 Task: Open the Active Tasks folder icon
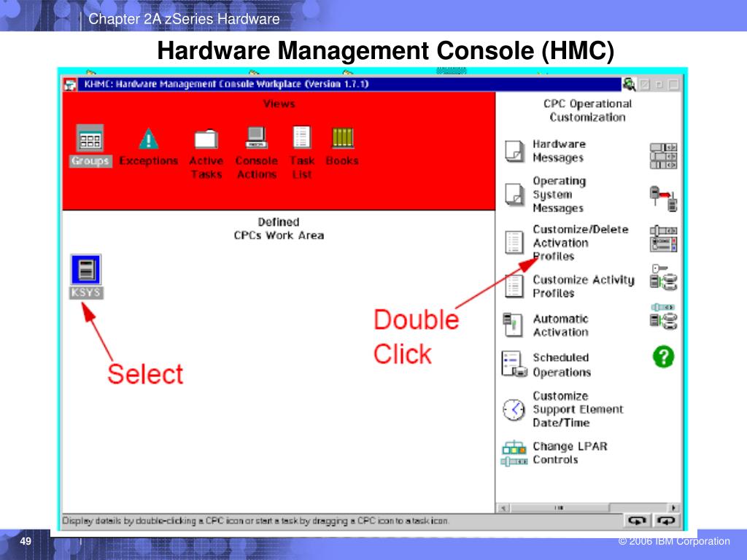206,139
